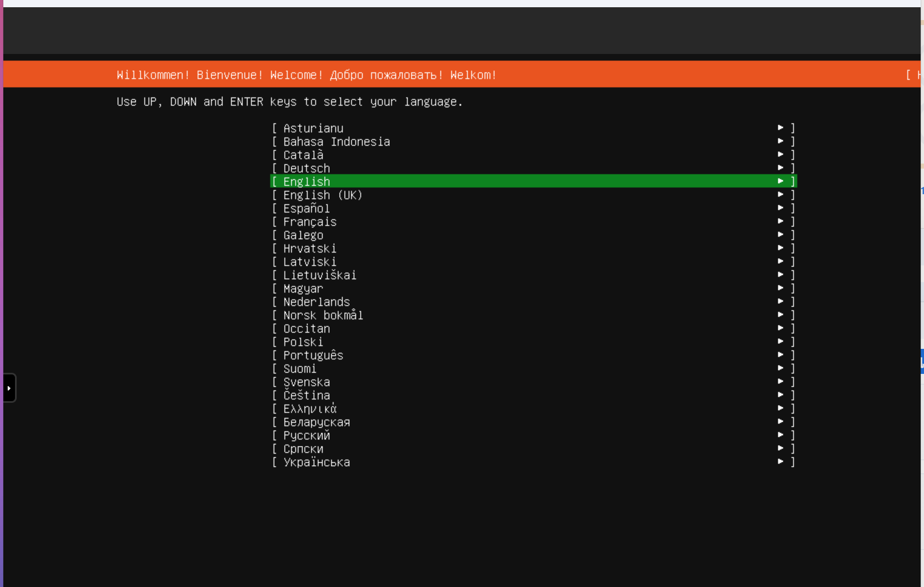Click the arrow at end of Polski row
924x587 pixels.
click(781, 341)
